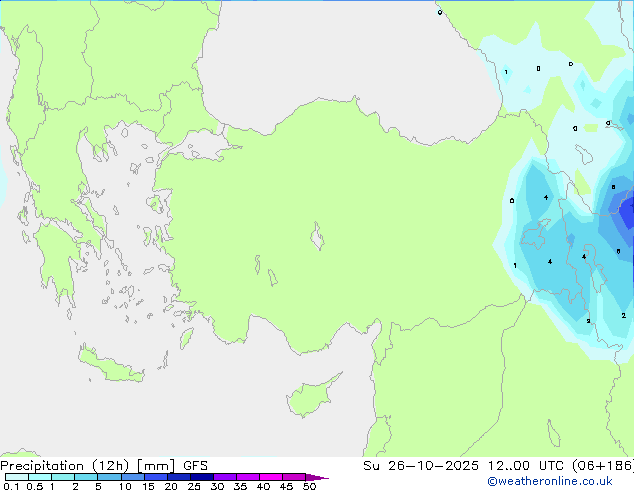Click the '15' legend scale label

point(148,486)
